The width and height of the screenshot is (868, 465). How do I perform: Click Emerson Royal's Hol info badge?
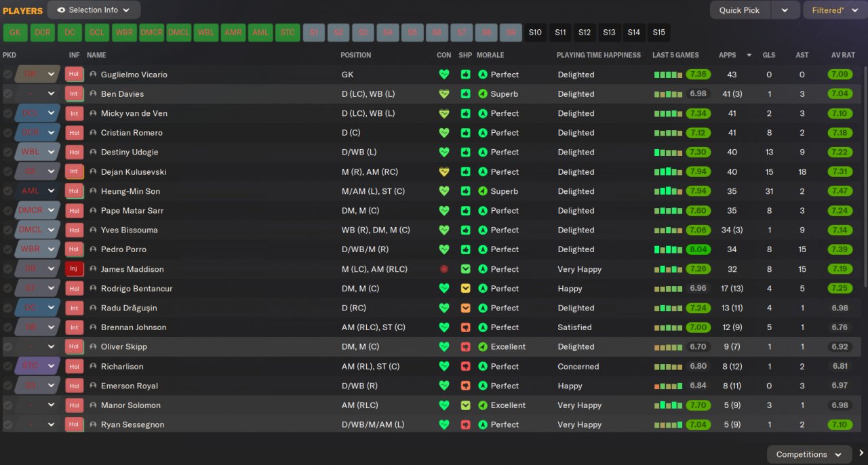click(x=74, y=386)
